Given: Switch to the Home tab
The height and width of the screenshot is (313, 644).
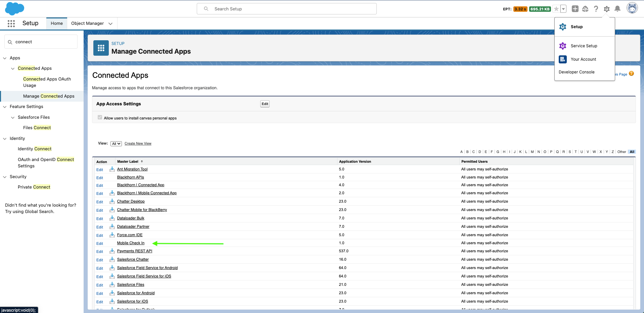Looking at the screenshot, I should (x=57, y=23).
